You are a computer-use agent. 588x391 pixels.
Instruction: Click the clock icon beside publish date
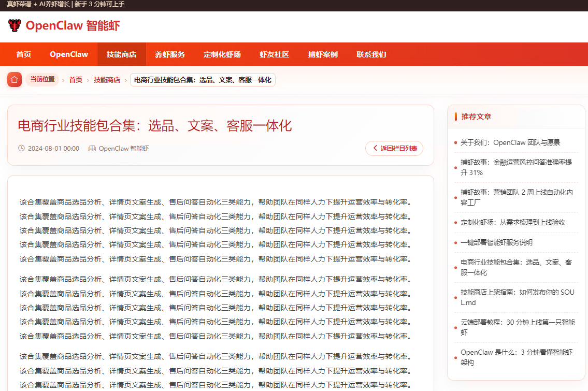(21, 148)
